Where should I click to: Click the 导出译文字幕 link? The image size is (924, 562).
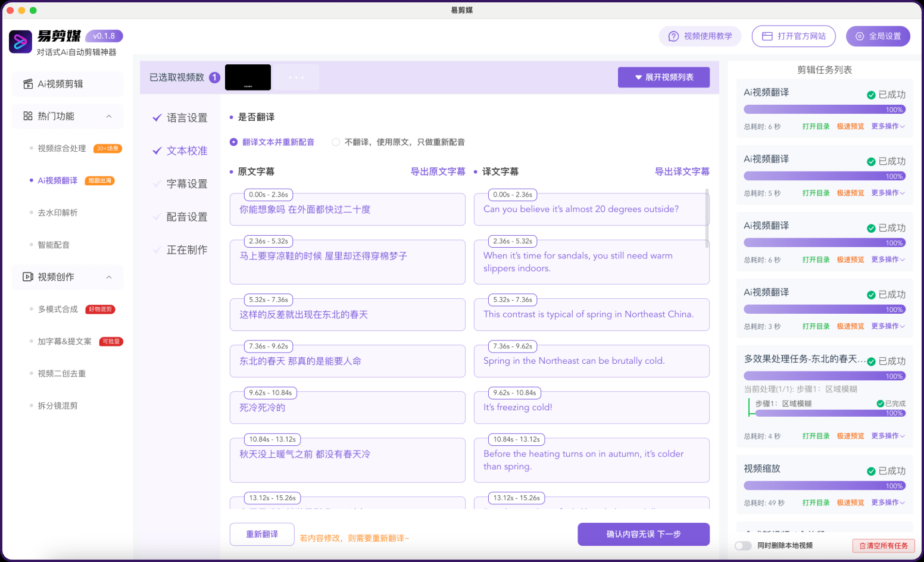pos(682,171)
